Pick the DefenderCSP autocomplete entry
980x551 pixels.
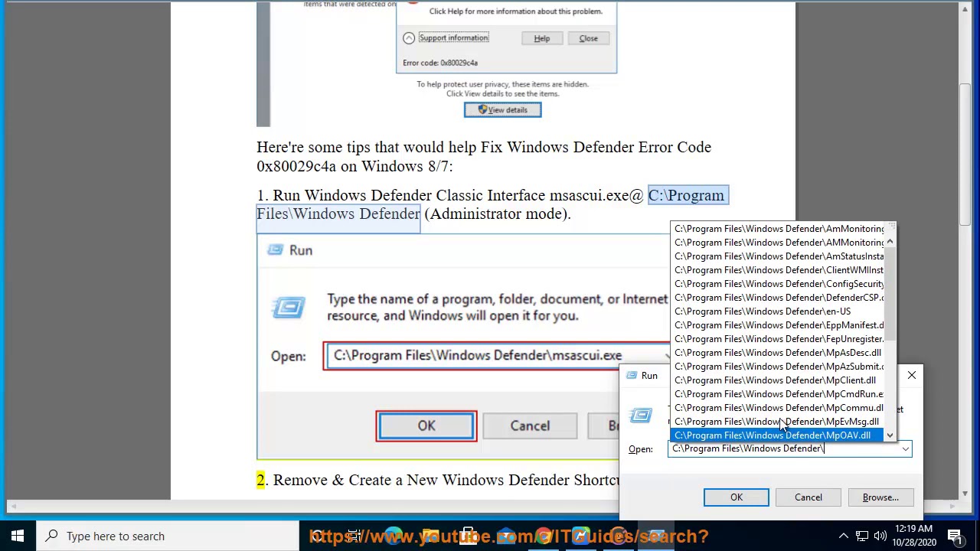(777, 298)
